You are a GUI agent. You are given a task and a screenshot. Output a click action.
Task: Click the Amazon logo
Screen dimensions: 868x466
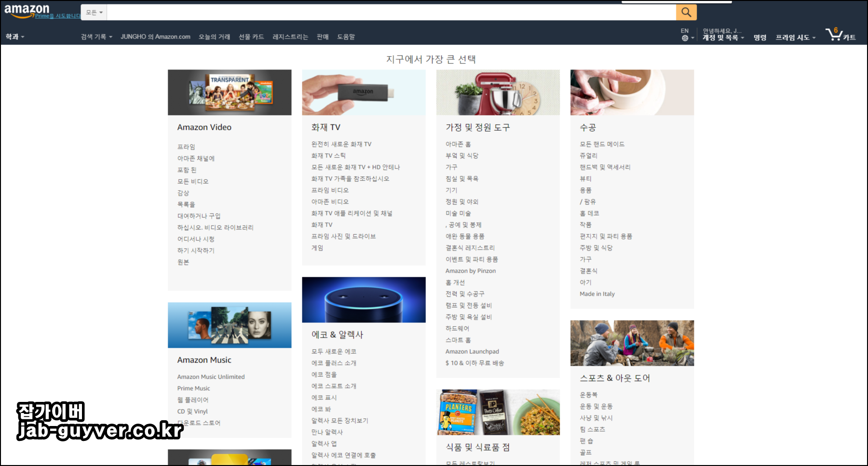(x=27, y=11)
